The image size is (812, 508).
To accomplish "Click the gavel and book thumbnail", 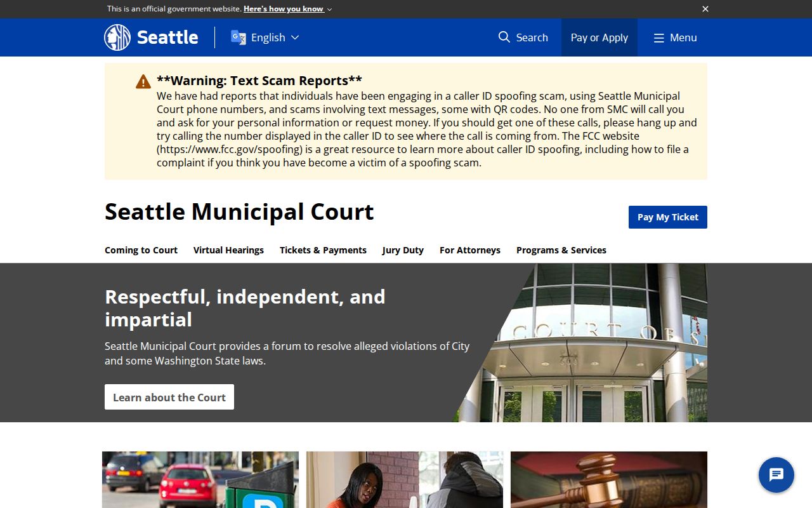I will click(609, 479).
